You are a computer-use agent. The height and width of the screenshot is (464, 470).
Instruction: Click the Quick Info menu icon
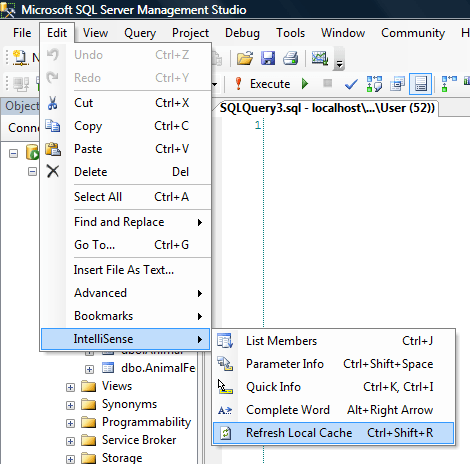pos(225,387)
